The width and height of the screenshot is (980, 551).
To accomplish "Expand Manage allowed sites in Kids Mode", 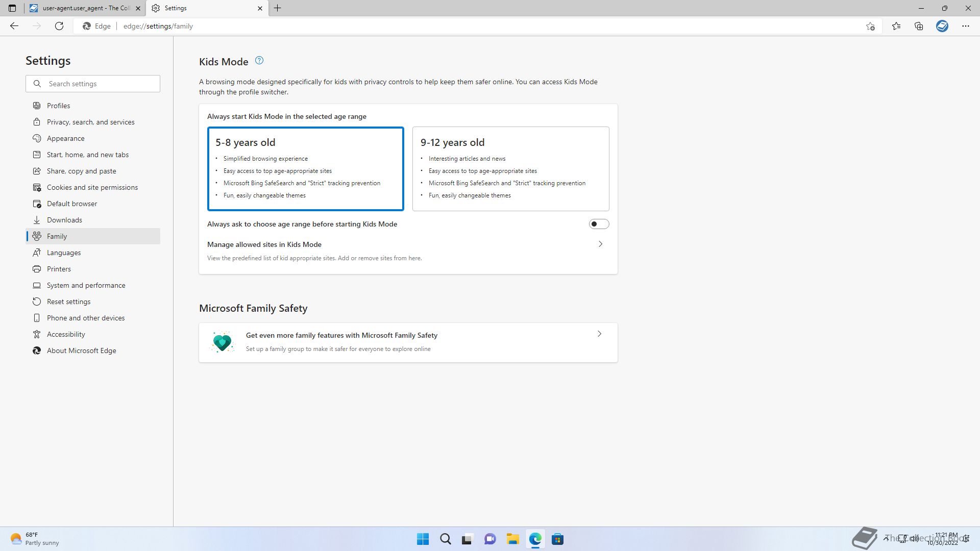I will [600, 244].
